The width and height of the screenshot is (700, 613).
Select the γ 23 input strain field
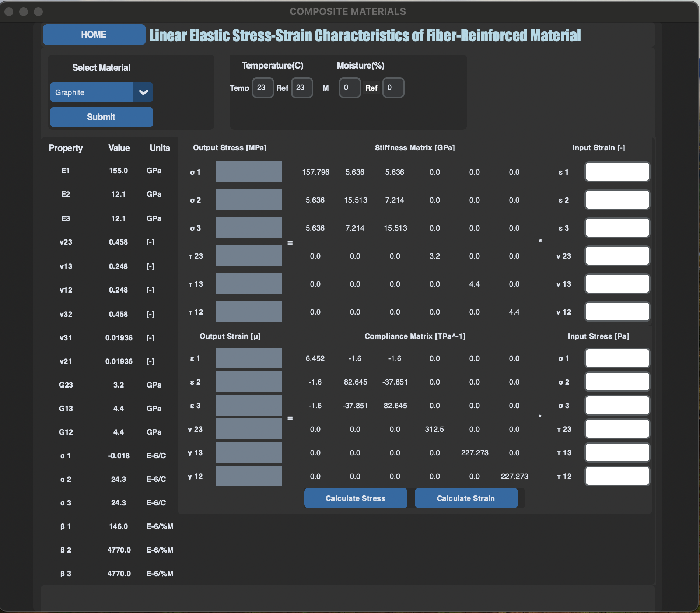617,256
